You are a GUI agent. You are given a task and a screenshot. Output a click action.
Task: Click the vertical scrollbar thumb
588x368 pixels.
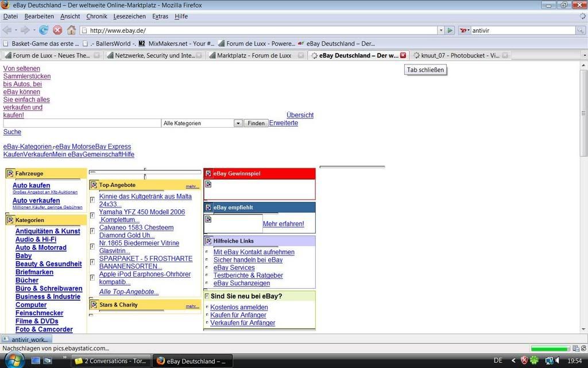584,113
